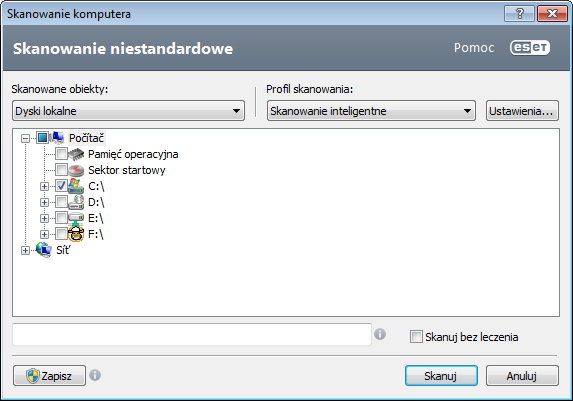Expand the C:\ drive node
The image size is (573, 401).
tap(44, 186)
